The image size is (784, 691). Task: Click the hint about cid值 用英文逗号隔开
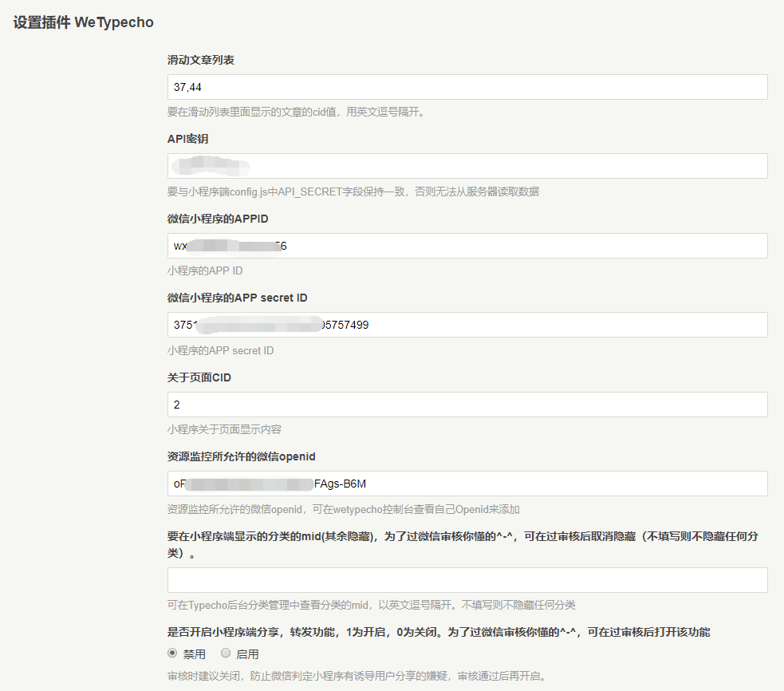coord(297,112)
